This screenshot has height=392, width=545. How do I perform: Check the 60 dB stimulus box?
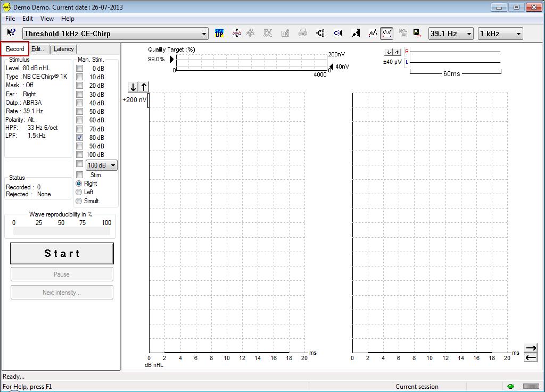click(80, 120)
